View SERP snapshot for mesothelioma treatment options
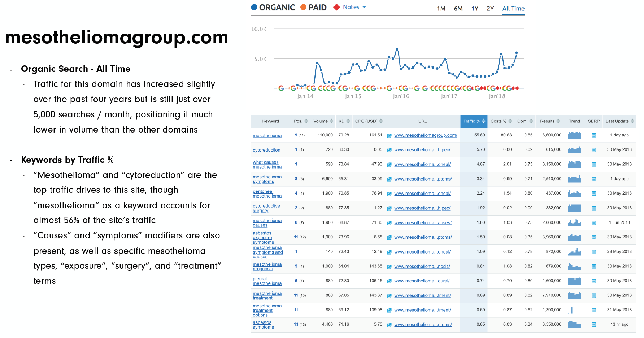The width and height of the screenshot is (644, 338). 593,310
